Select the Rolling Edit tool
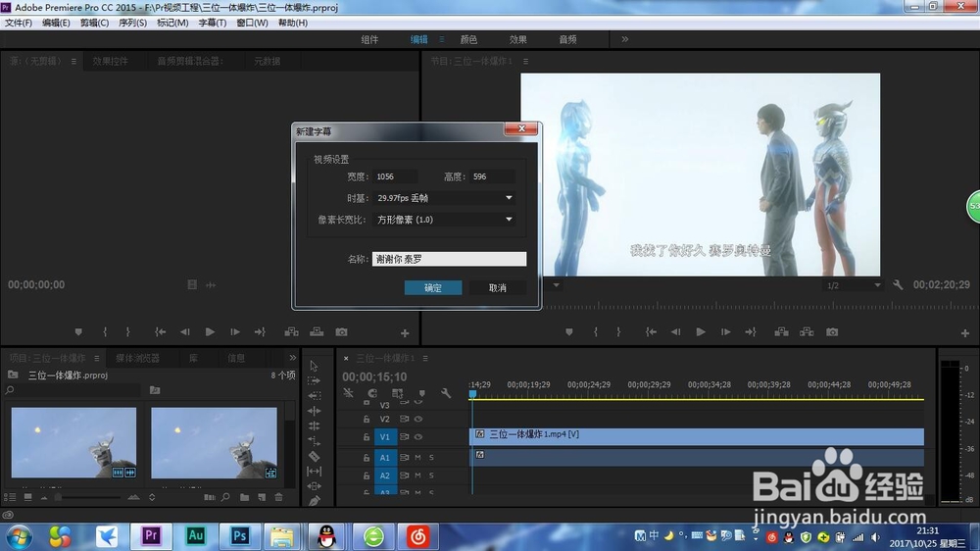 (314, 426)
